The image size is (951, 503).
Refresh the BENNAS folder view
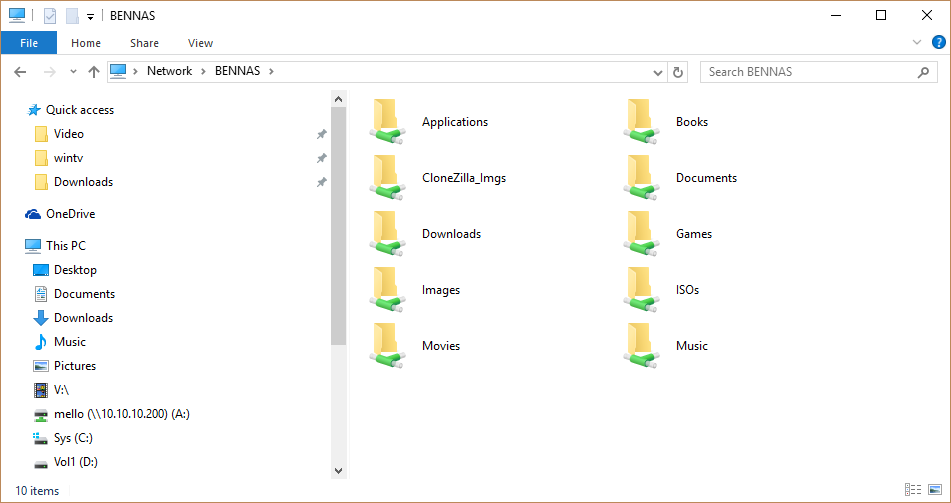pyautogui.click(x=677, y=72)
